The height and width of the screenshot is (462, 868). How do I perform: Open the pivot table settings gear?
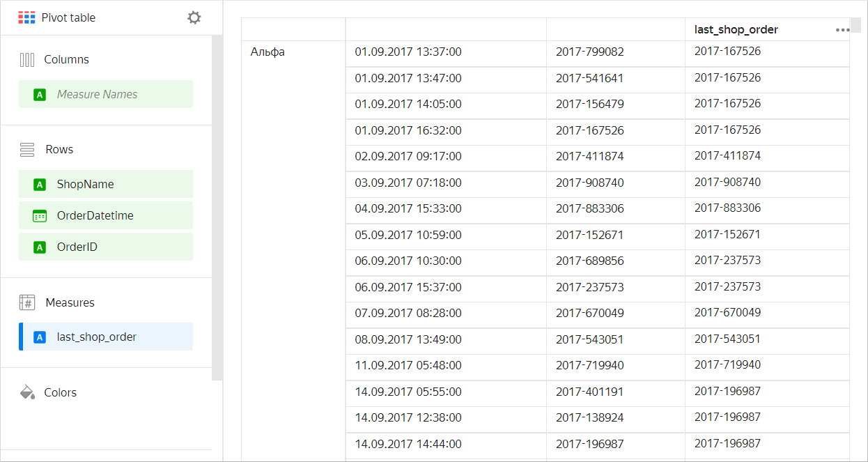(x=194, y=18)
